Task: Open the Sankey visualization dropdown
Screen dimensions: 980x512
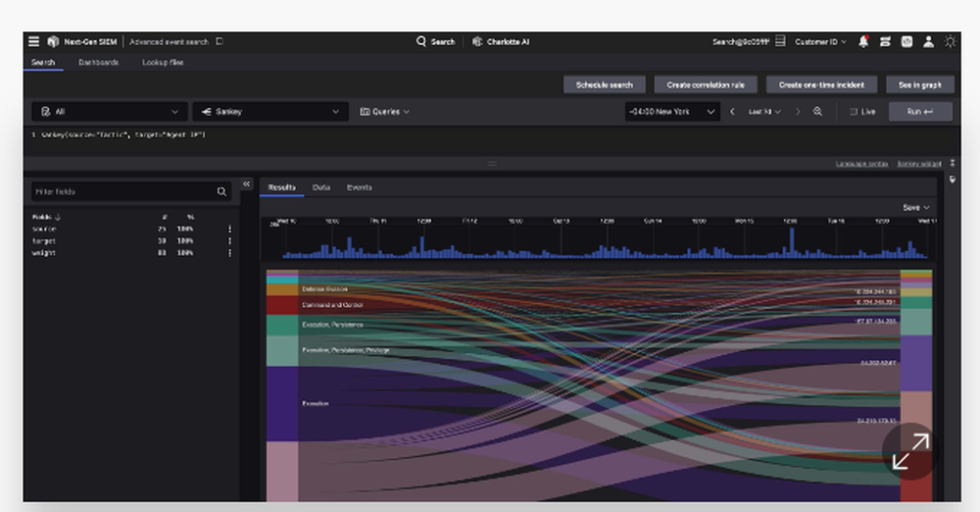Action: (x=270, y=112)
